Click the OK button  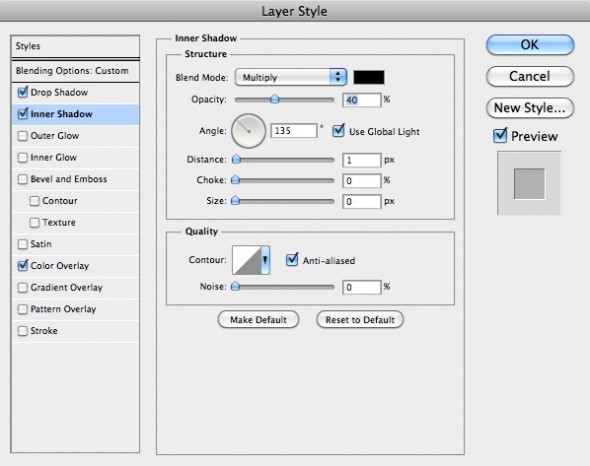[530, 45]
